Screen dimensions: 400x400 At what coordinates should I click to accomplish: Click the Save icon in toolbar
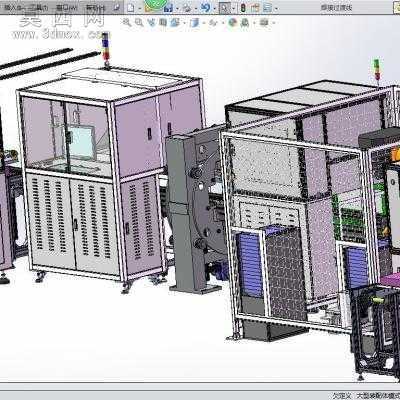coord(168,8)
